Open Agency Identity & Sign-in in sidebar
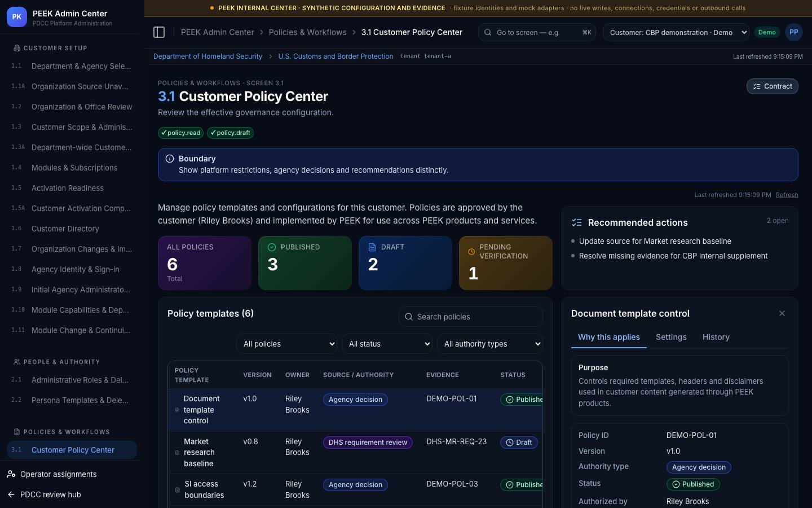Image resolution: width=812 pixels, height=508 pixels. (72, 269)
